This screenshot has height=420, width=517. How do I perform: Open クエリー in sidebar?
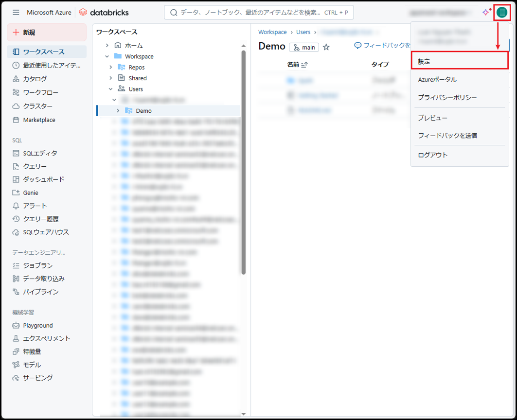tap(47, 166)
